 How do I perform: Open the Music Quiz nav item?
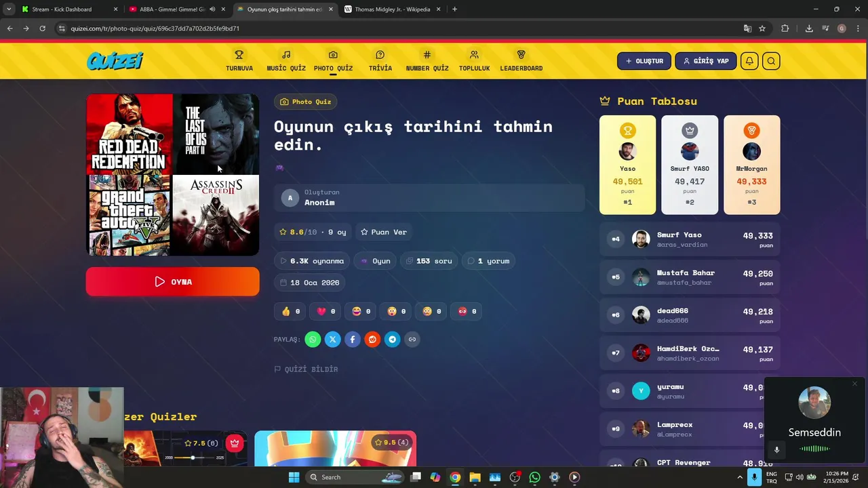pos(286,61)
